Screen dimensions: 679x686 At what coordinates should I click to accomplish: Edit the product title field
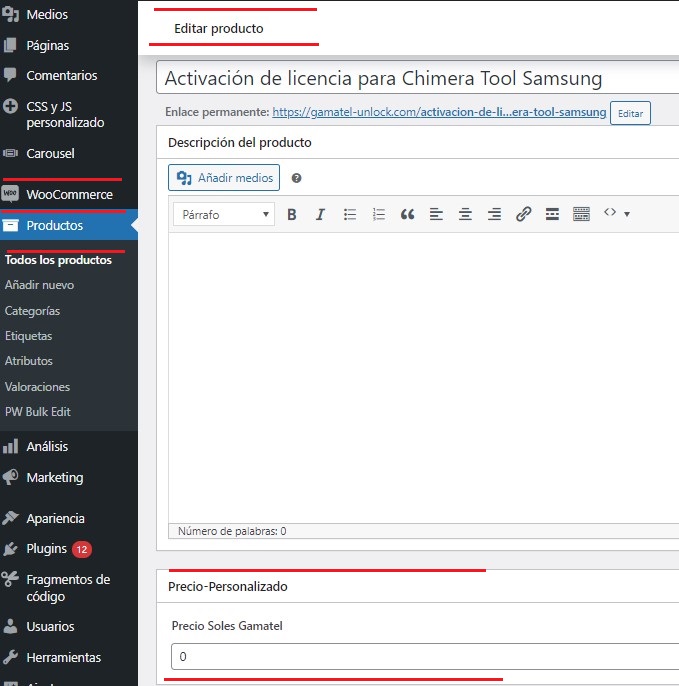coord(417,78)
